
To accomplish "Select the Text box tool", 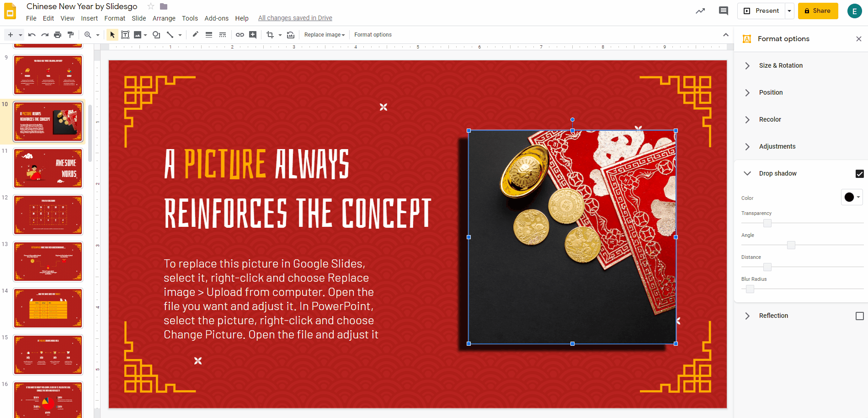I will pos(125,35).
